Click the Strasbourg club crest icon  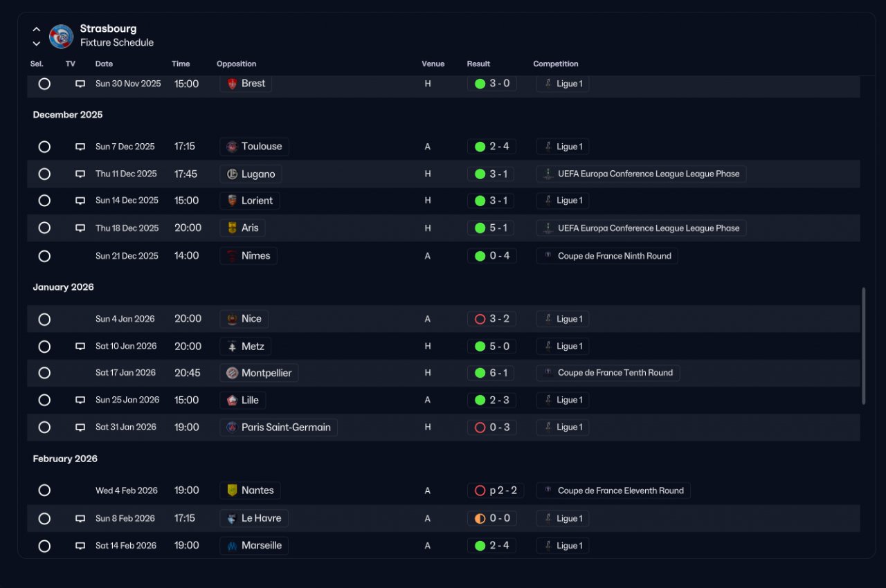click(x=62, y=36)
